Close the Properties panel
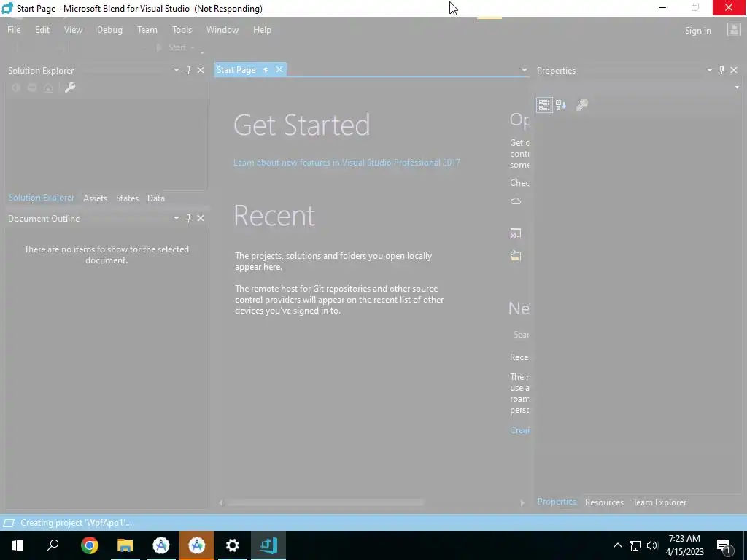The height and width of the screenshot is (560, 747). [734, 70]
